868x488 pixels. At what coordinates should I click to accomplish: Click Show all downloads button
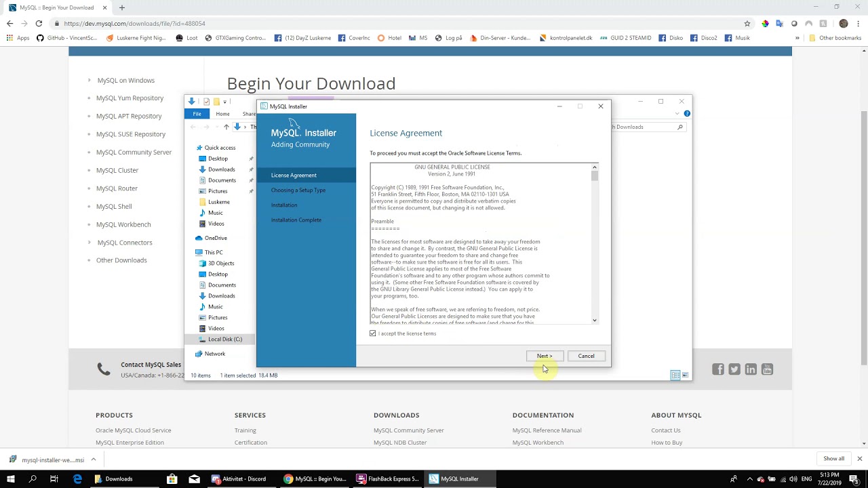click(833, 459)
